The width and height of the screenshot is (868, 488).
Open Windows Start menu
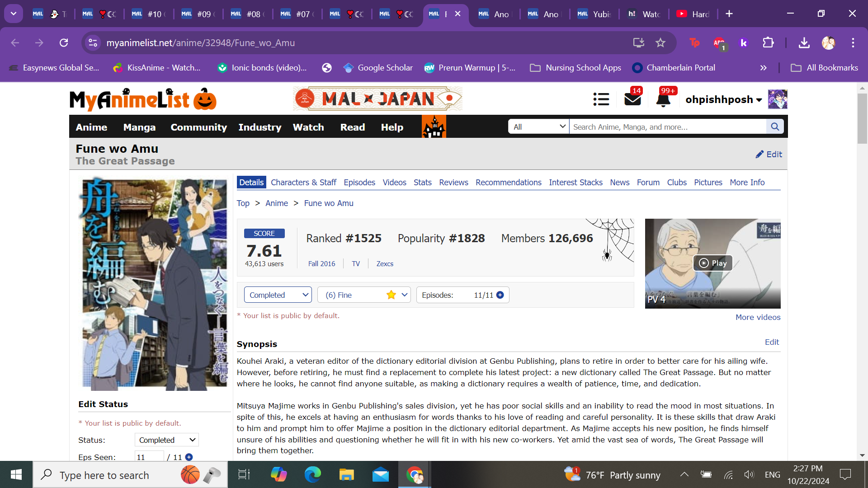pyautogui.click(x=16, y=475)
